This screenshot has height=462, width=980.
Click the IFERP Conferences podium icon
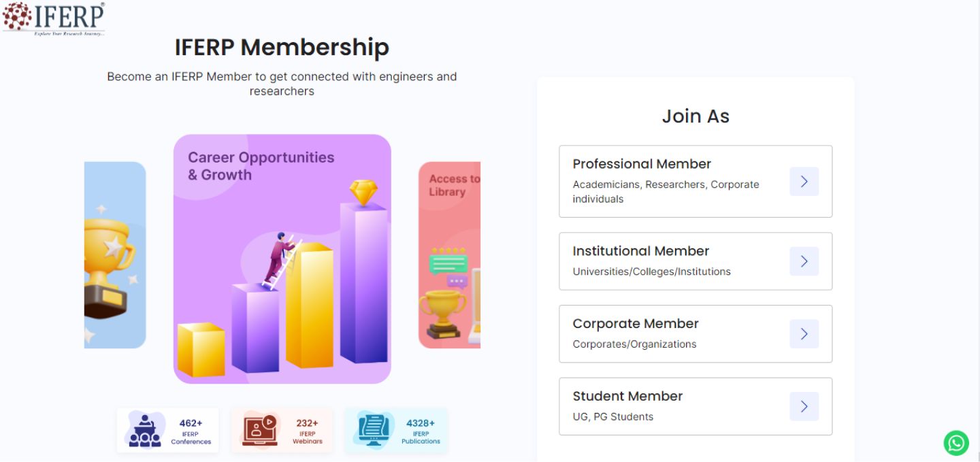tap(144, 430)
